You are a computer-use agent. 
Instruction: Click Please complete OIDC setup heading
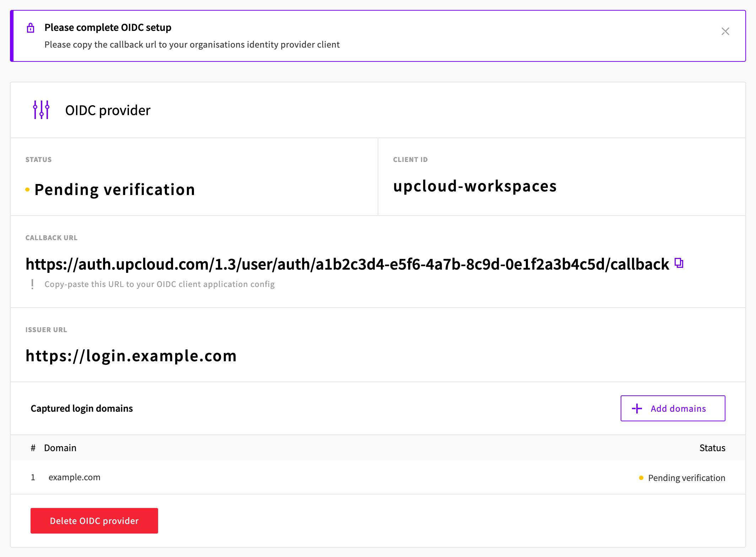tap(108, 27)
